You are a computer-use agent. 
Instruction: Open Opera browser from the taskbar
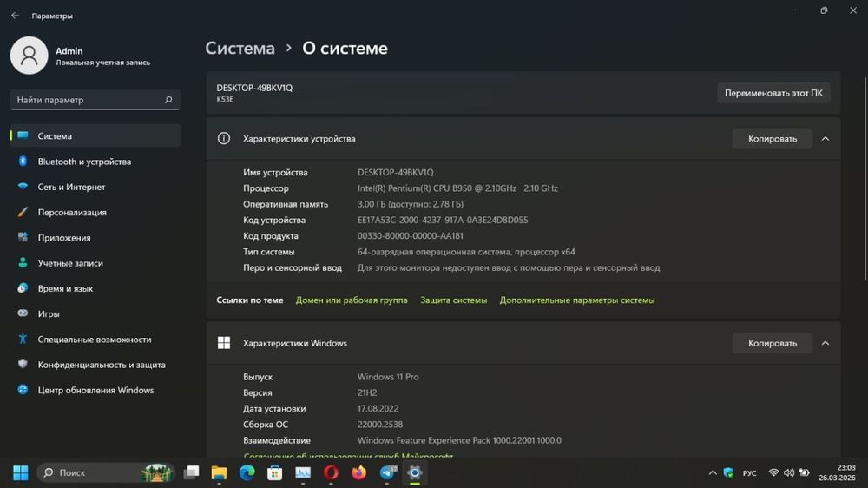(x=331, y=472)
